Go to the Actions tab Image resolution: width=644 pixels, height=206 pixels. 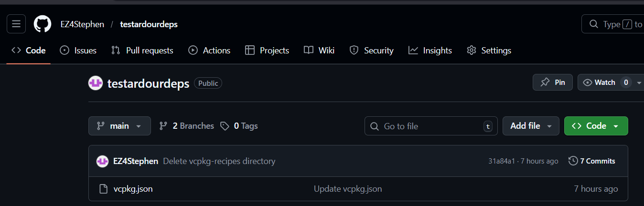209,50
